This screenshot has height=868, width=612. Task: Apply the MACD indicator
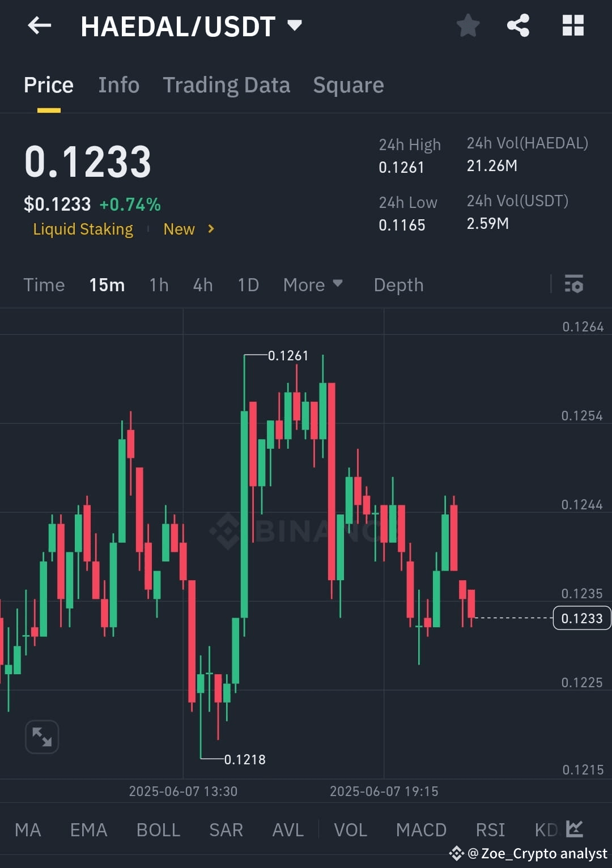pos(421,829)
